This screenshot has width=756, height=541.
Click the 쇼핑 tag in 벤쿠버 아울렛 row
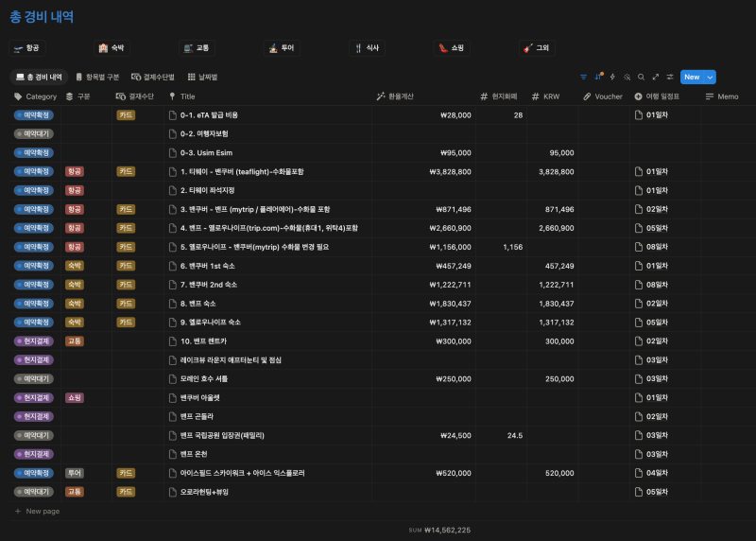click(75, 397)
